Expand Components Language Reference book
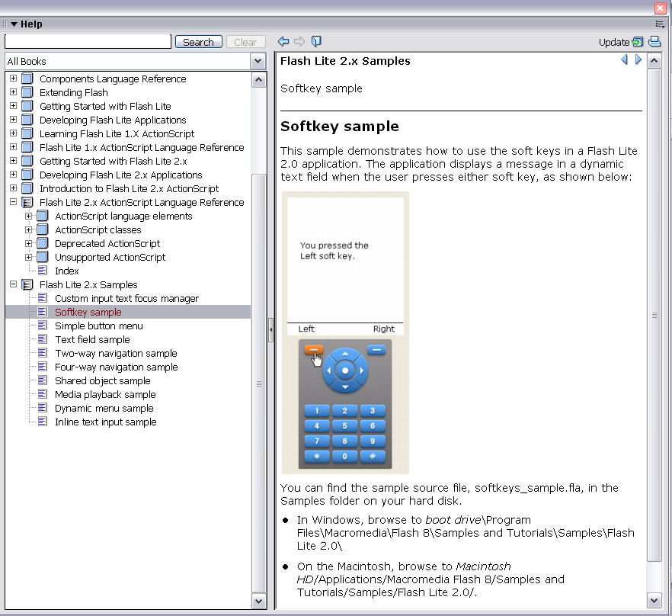 tap(13, 79)
